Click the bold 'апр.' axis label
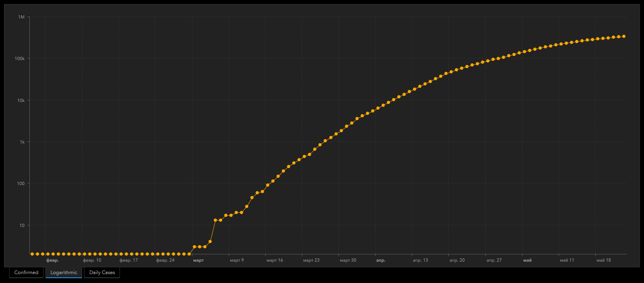This screenshot has width=644, height=283. click(381, 260)
